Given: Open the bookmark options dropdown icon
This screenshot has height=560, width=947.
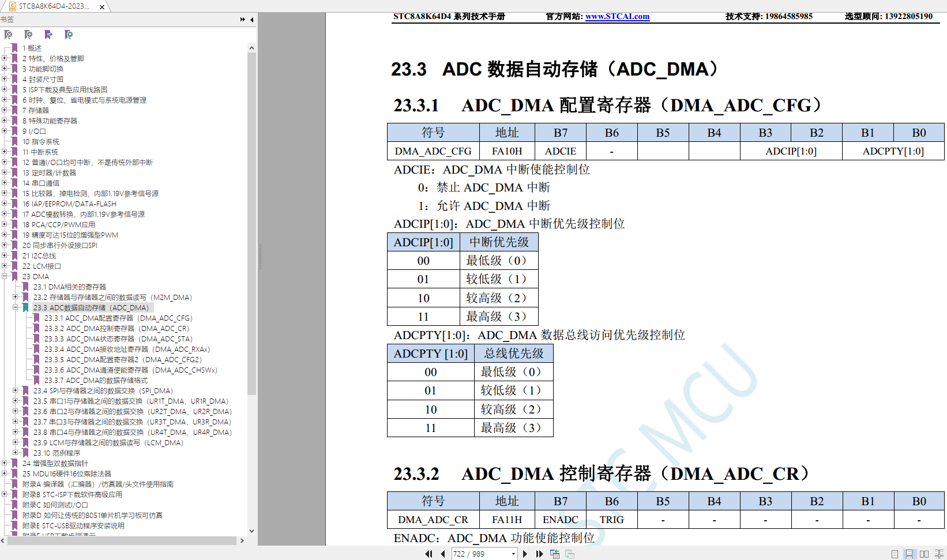Looking at the screenshot, I should pos(69,35).
